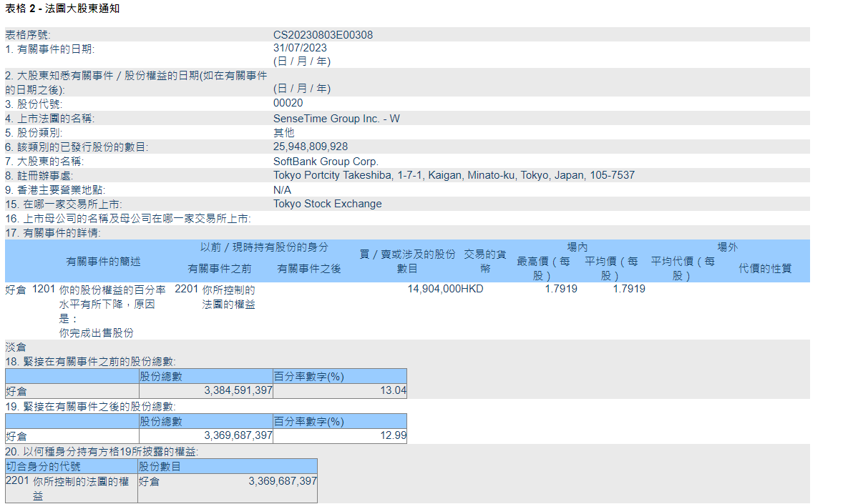858x504 pixels.
Task: Select the percentage figure 13.04
Action: [394, 390]
